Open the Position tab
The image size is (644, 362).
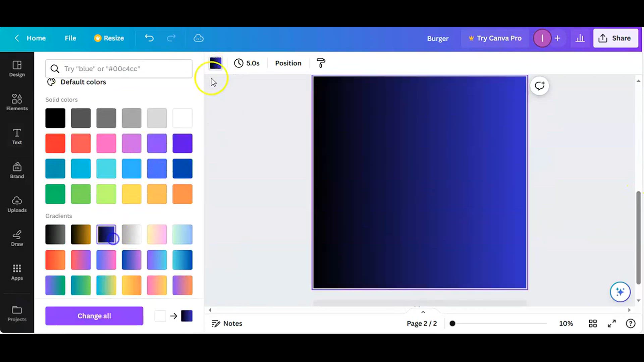click(x=288, y=63)
